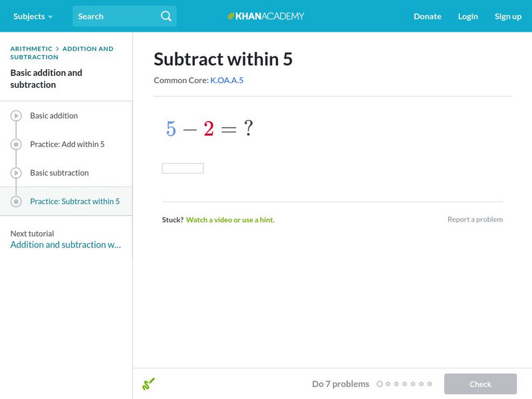The height and width of the screenshot is (399, 532).
Task: Click the Report a problem link
Action: (475, 219)
